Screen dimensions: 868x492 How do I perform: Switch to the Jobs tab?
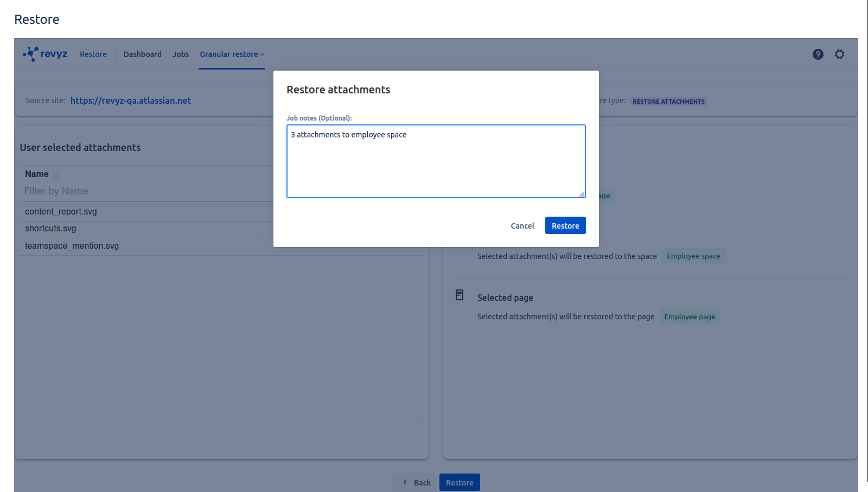(181, 54)
